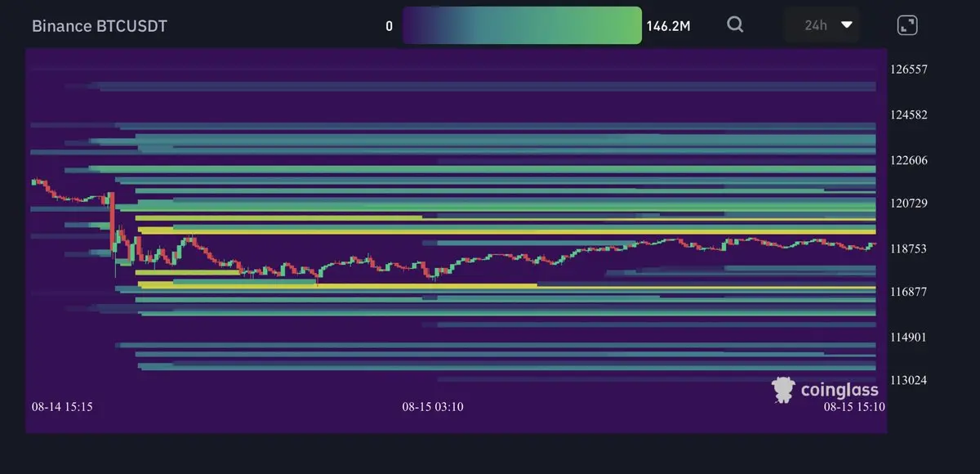Click the 0 scale minimum label
The width and height of the screenshot is (980, 474).
click(390, 26)
